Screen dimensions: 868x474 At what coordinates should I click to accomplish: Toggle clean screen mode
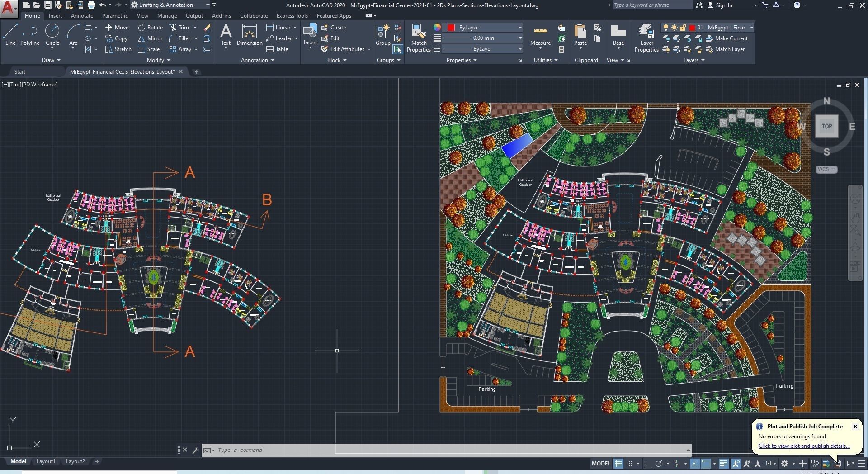point(850,464)
